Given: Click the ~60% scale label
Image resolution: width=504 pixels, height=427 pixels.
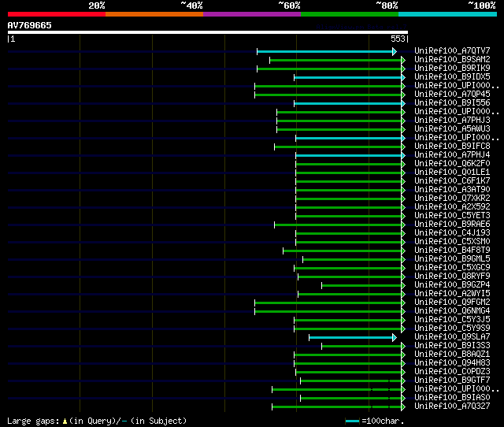Looking at the screenshot, I should pos(289,6).
